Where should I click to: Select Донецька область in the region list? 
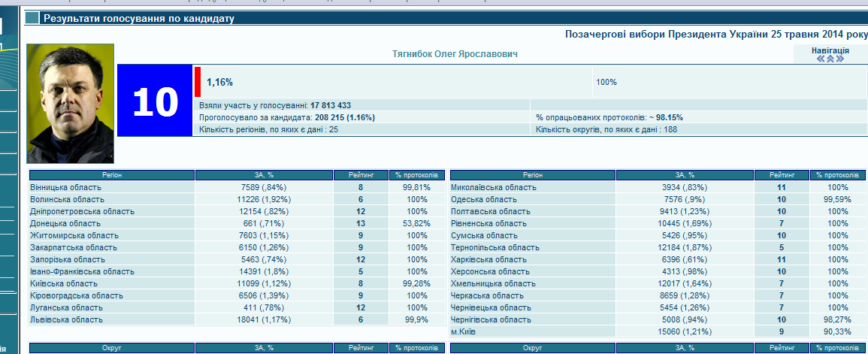[65, 223]
